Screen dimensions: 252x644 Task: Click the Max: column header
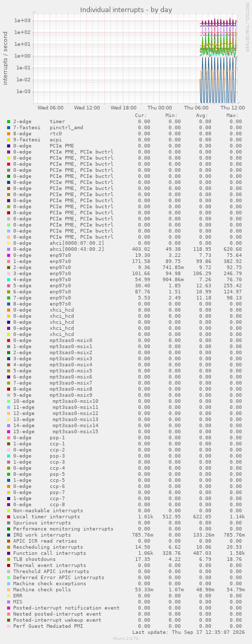233,116
